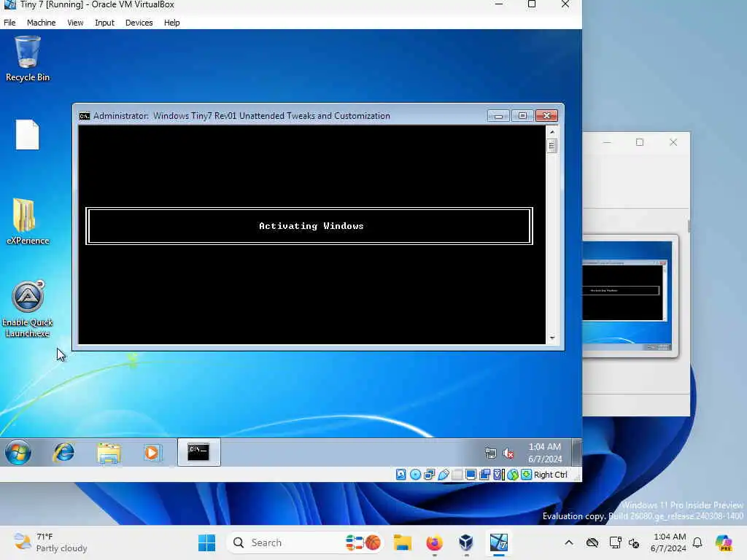This screenshot has width=747, height=560.
Task: Click the VirtualBox display indicator icon
Action: 471,475
